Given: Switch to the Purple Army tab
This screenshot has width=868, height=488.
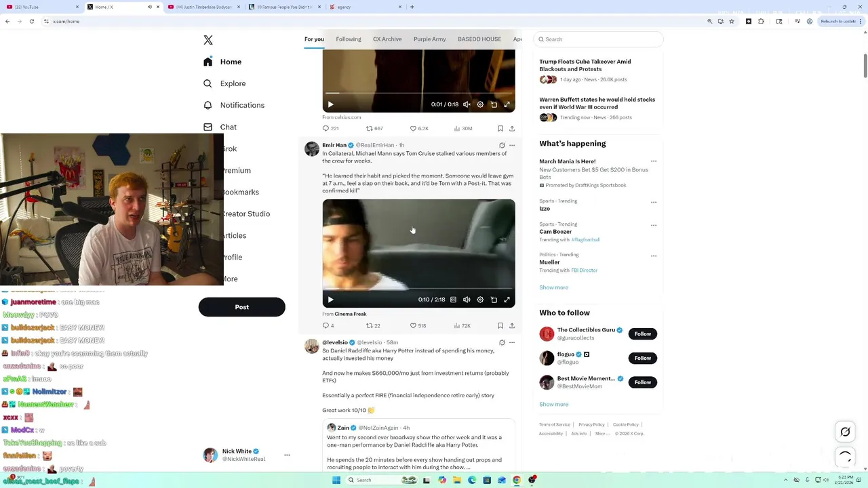Looking at the screenshot, I should click(430, 39).
